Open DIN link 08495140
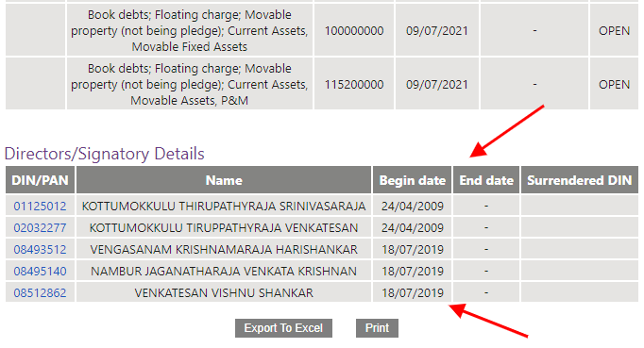This screenshot has height=348, width=644. (x=40, y=272)
